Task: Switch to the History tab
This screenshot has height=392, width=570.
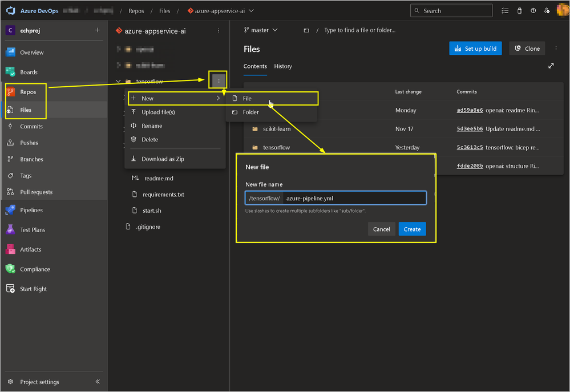Action: point(283,66)
